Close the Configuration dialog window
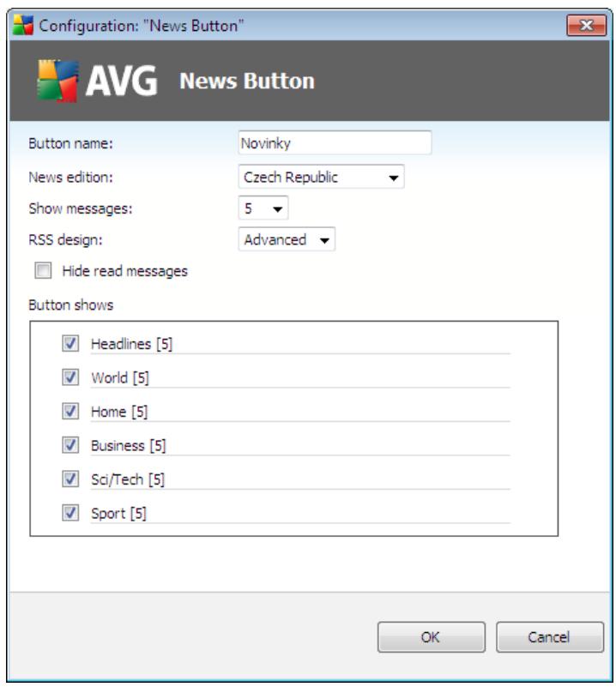616x687 pixels. click(586, 25)
